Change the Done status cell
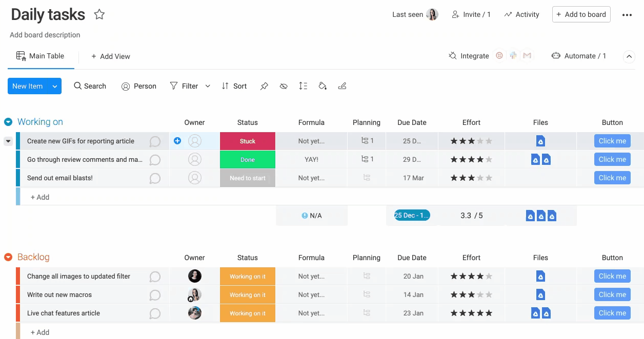The image size is (644, 339). (248, 160)
